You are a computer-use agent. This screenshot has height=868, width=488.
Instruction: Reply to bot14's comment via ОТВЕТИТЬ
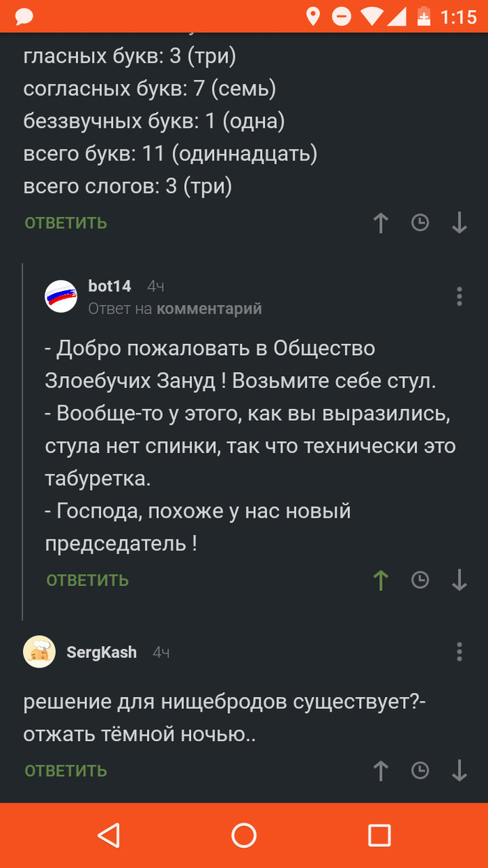(x=86, y=580)
